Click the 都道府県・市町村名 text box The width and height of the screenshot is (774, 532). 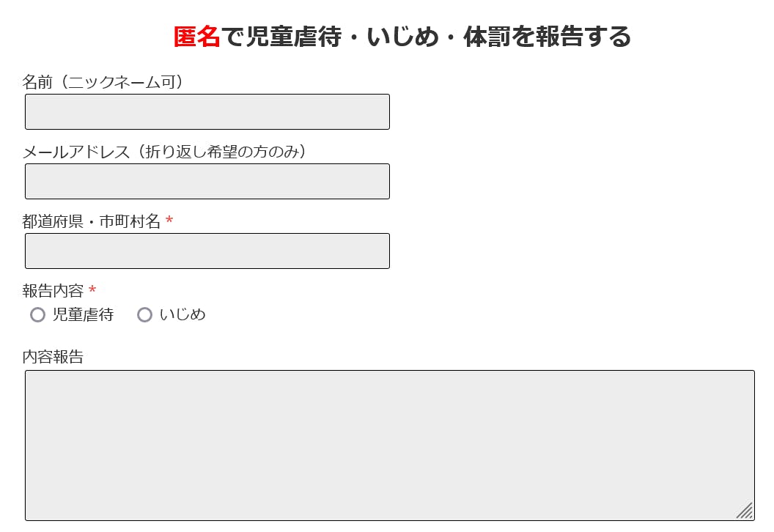coord(207,251)
